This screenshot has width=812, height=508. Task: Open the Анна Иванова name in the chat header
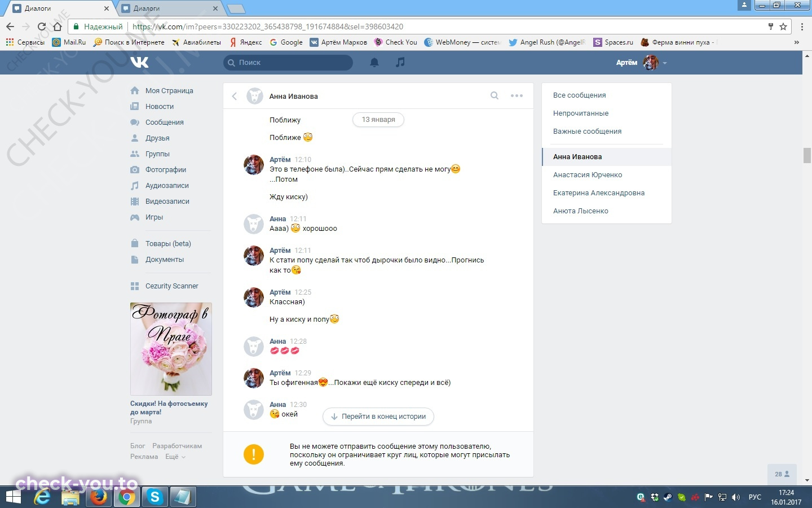tap(293, 96)
